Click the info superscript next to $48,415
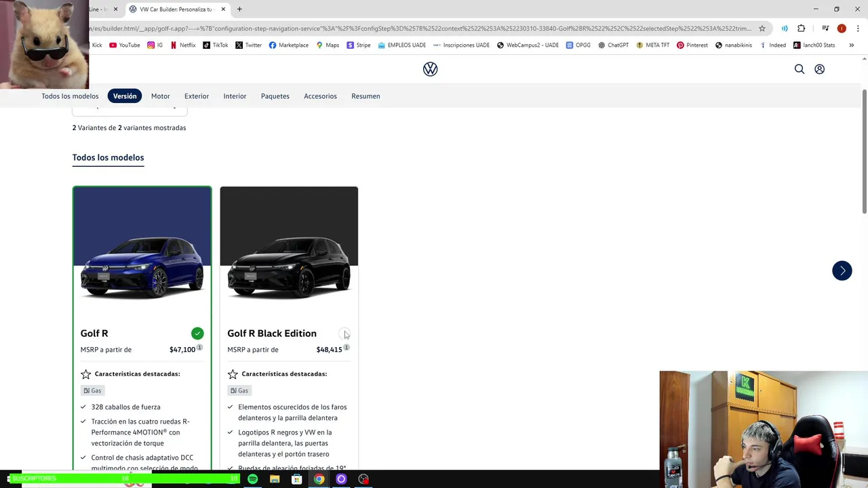 point(346,347)
